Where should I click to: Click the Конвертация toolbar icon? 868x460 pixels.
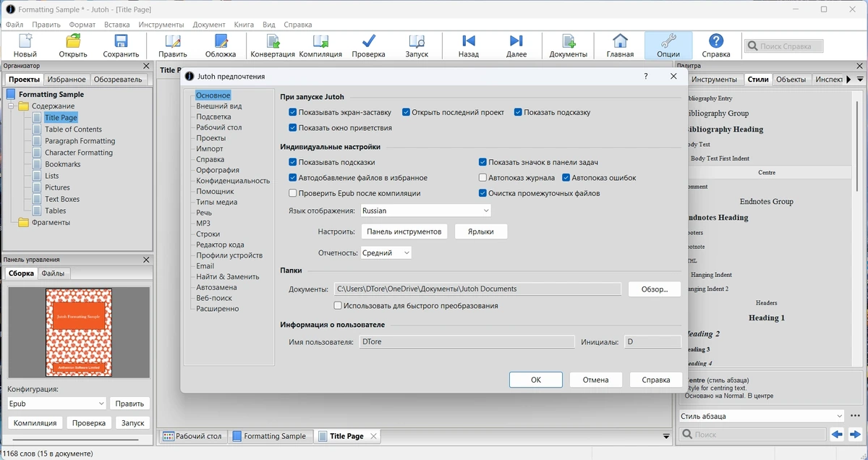click(x=273, y=46)
